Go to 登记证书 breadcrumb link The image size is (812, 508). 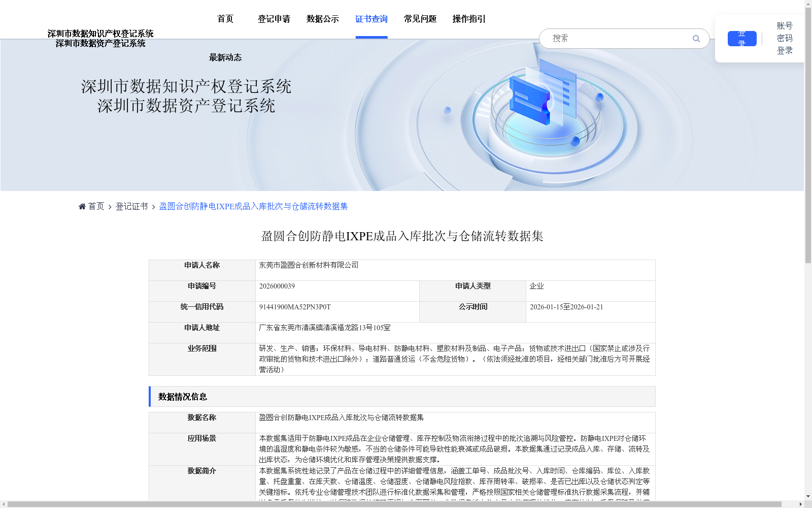(132, 206)
